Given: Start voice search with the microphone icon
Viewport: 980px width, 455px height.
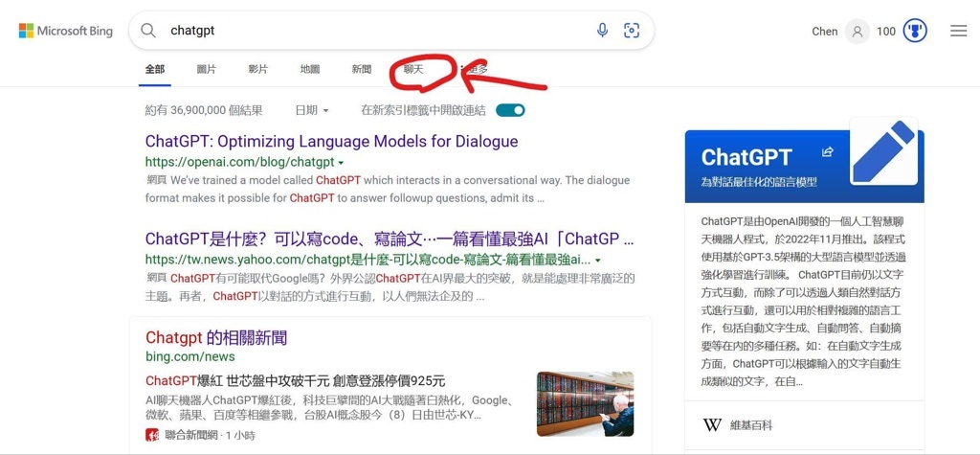Looking at the screenshot, I should [x=602, y=30].
